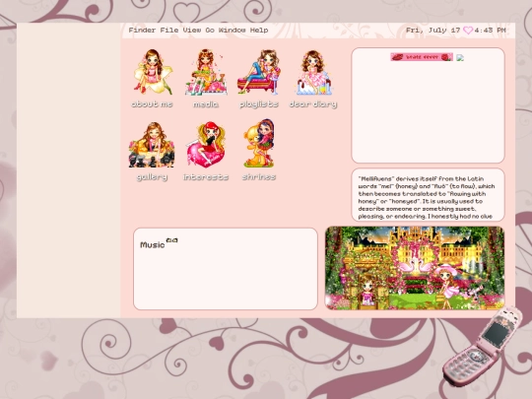Screen dimensions: 532x399
Task: Click the 'gallery' label
Action: click(x=152, y=177)
